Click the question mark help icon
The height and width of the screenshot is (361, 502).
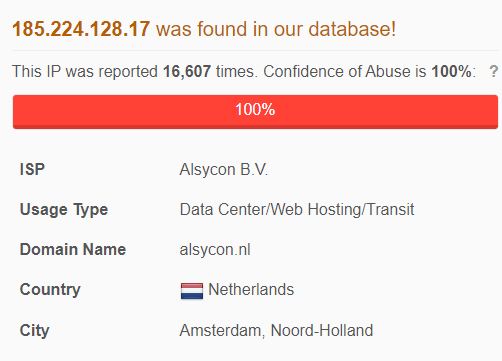tap(494, 71)
